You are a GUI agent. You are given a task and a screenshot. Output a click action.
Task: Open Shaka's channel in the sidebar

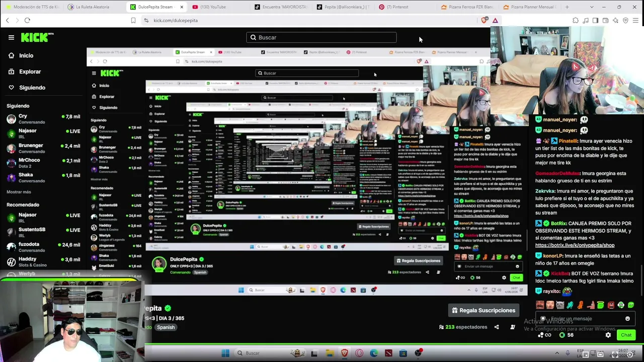point(43,177)
